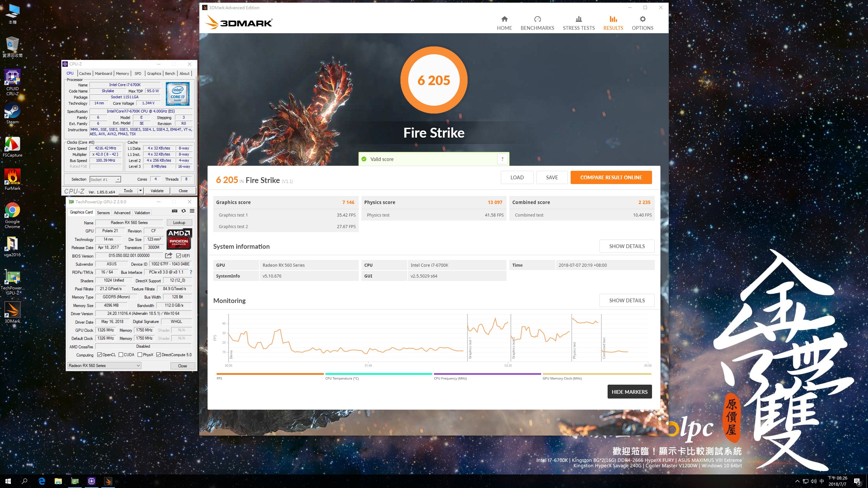Switch to the Caches tab in CPU-Z
The height and width of the screenshot is (488, 868).
pyautogui.click(x=85, y=74)
